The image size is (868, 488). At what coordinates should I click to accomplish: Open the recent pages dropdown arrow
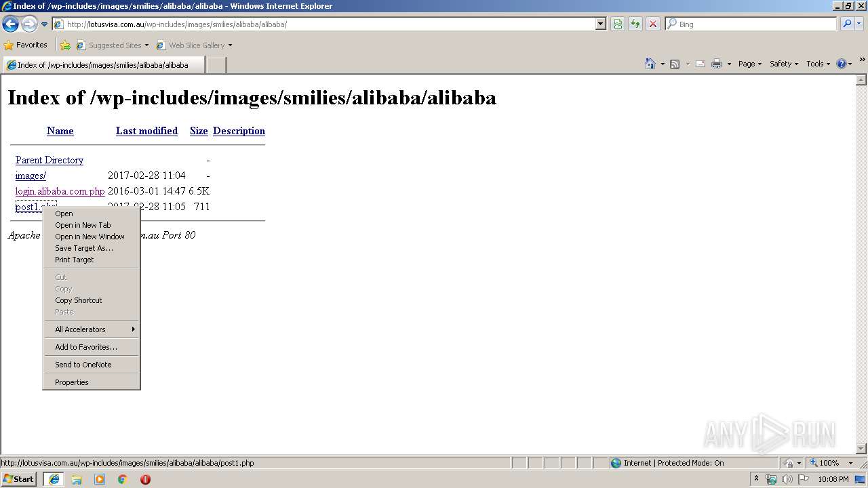(x=44, y=24)
